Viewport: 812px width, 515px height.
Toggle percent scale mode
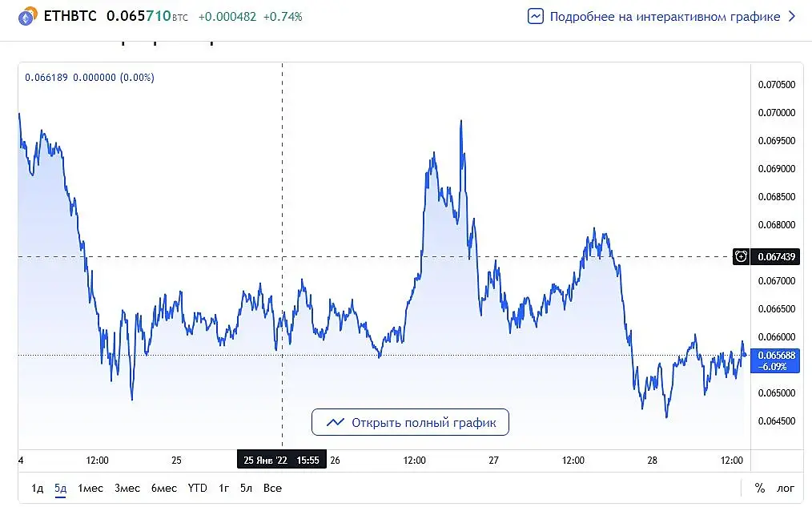pyautogui.click(x=759, y=488)
